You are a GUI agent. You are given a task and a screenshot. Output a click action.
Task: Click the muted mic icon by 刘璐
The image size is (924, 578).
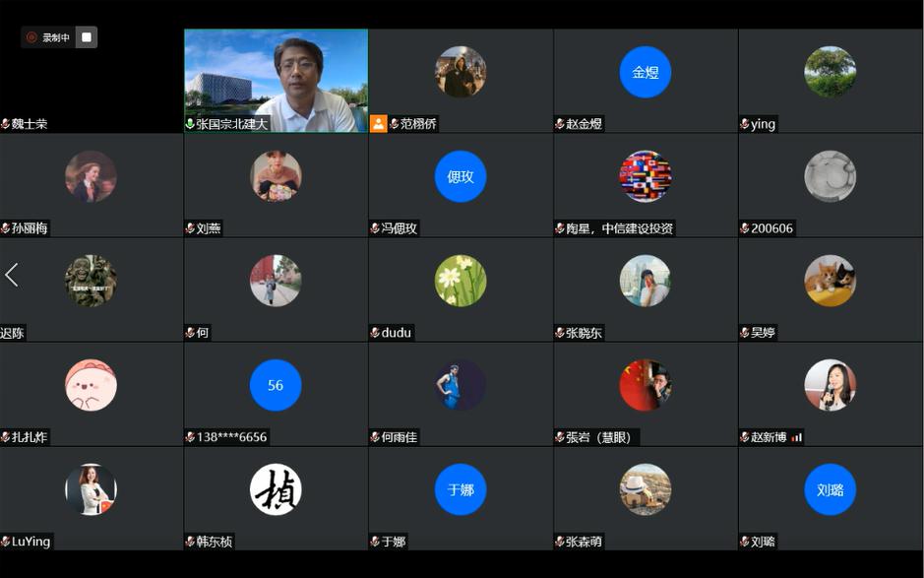(745, 542)
